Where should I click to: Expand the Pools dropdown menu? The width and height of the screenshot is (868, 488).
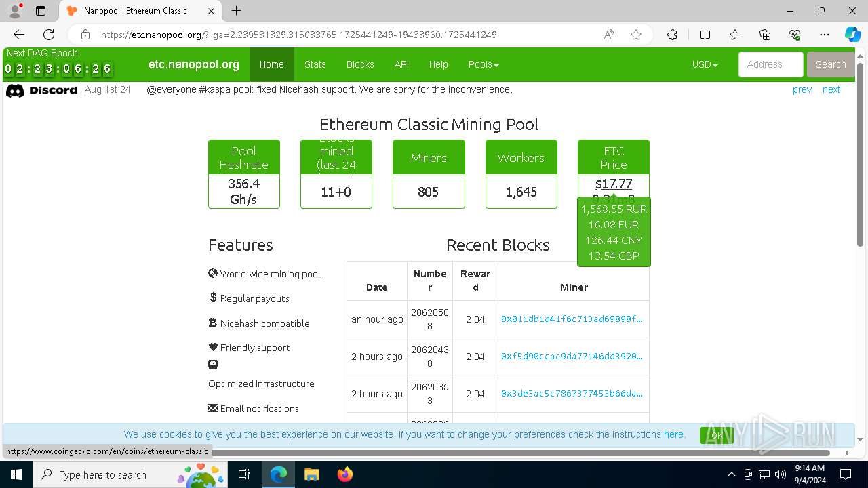click(484, 64)
